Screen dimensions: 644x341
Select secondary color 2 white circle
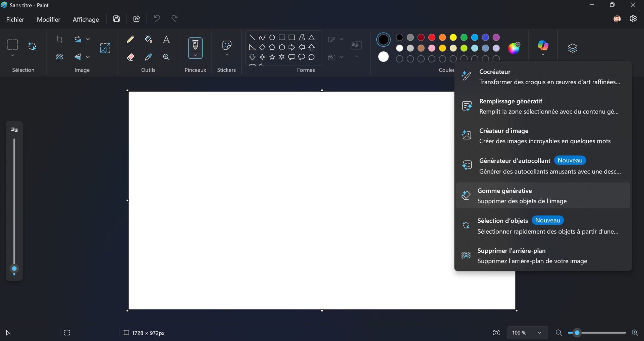tap(383, 57)
